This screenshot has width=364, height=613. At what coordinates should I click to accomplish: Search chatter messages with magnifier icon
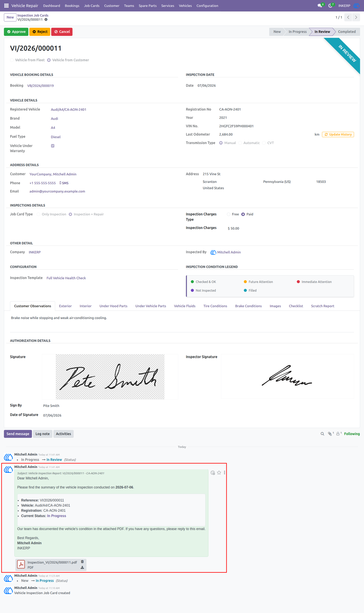tap(322, 434)
